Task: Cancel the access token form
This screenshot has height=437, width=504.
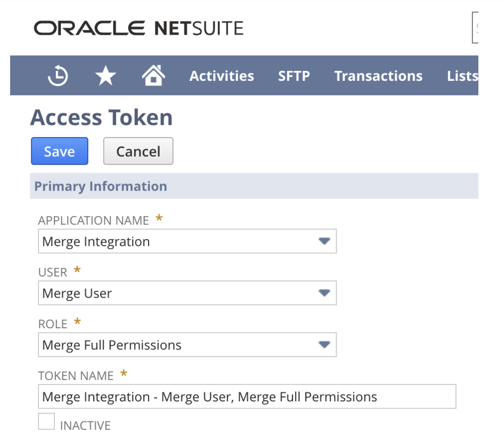Action: coord(138,151)
